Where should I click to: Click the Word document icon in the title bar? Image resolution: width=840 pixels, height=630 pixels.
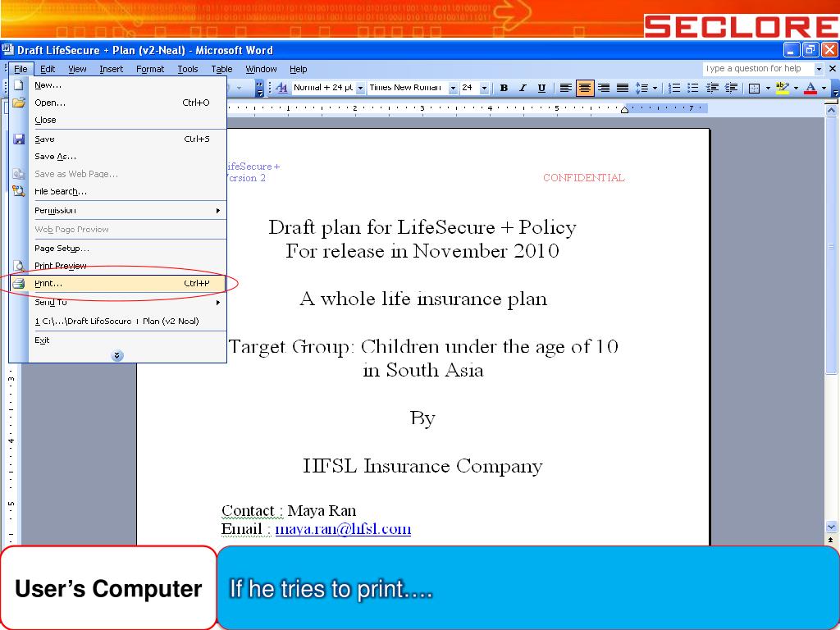7,50
